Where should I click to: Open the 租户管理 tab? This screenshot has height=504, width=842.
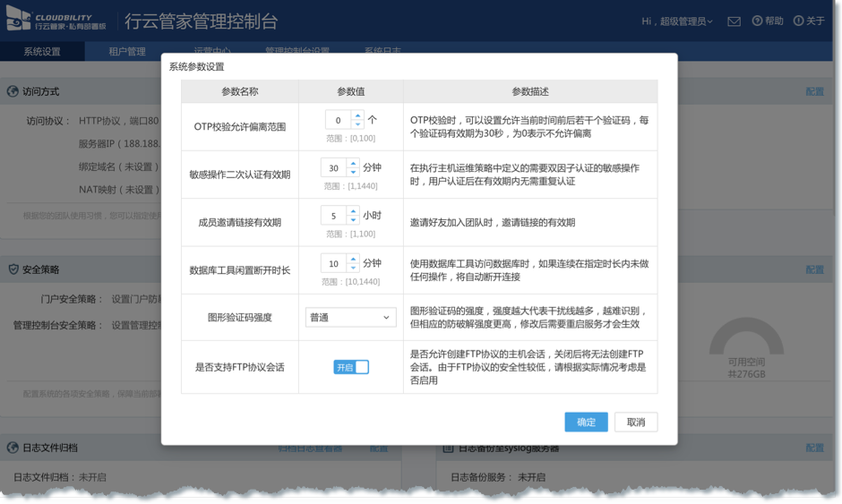coord(126,52)
